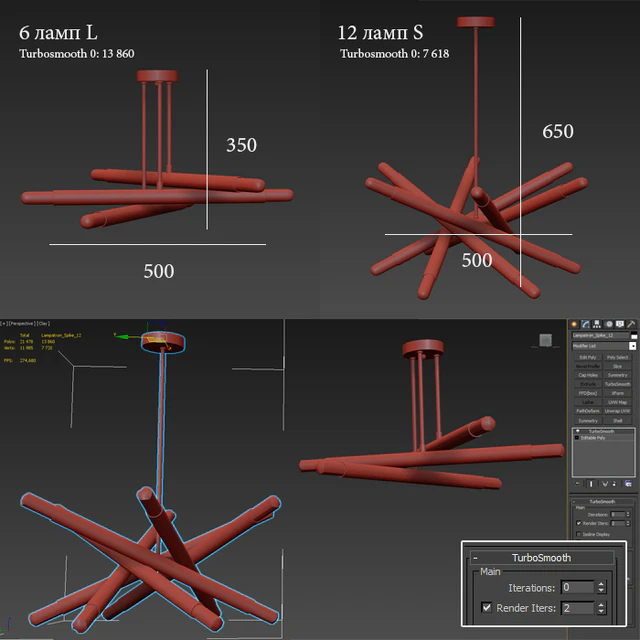Click the Poly Select modifier button
The width and height of the screenshot is (640, 640).
coord(617,357)
